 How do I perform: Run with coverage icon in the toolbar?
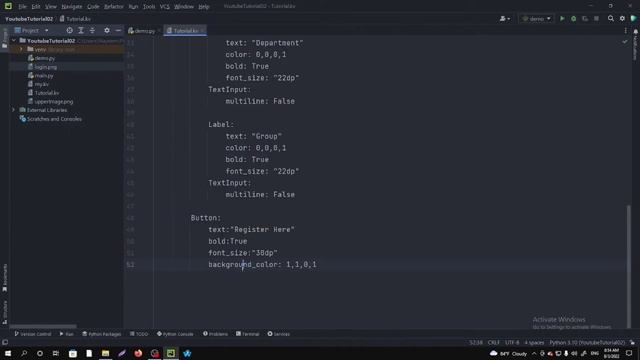(x=585, y=18)
